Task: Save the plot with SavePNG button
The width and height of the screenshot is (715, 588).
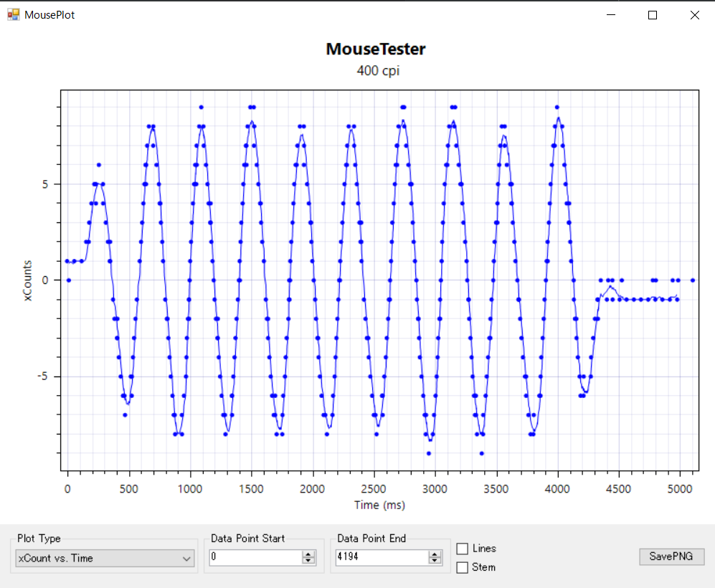Action: pos(671,556)
